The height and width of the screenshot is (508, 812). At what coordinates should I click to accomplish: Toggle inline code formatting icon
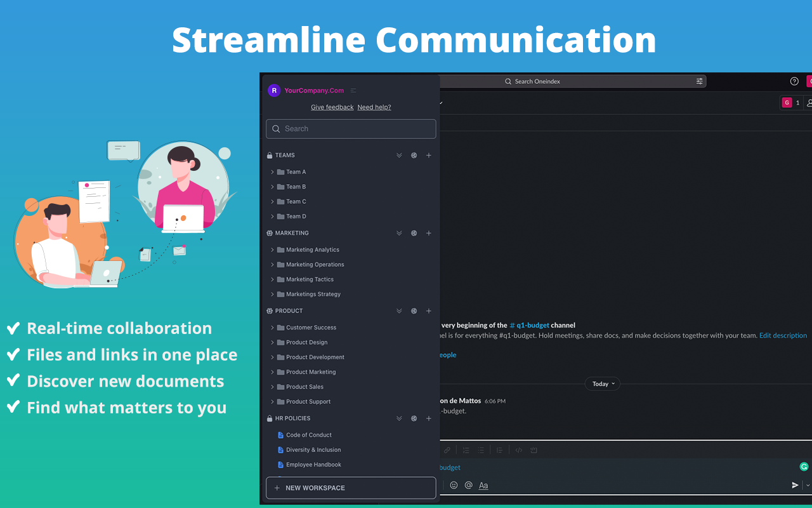coord(519,450)
